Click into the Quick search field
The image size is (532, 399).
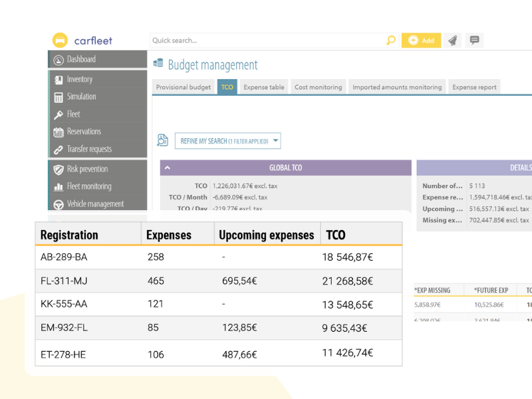[266, 41]
